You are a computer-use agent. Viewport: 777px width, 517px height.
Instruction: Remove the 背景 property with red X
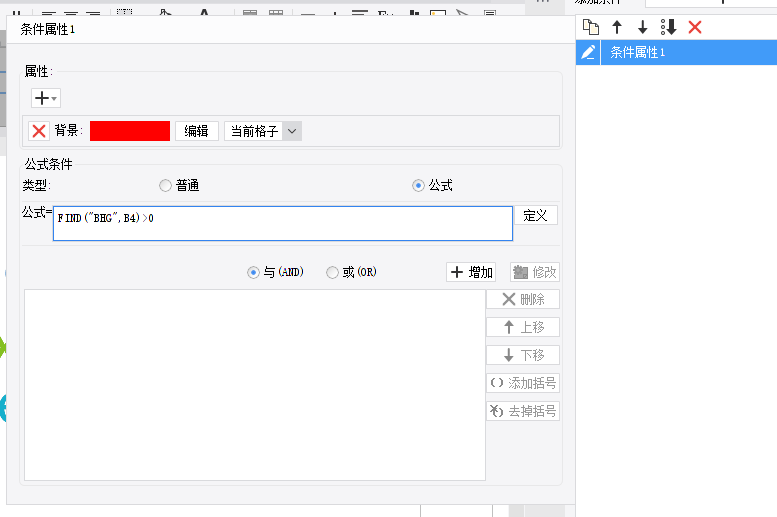point(39,131)
